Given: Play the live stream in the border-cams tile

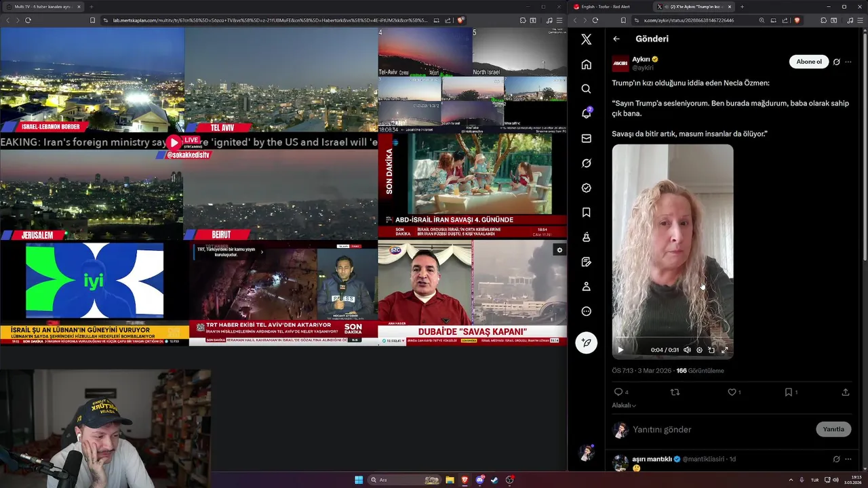Looking at the screenshot, I should coord(174,142).
